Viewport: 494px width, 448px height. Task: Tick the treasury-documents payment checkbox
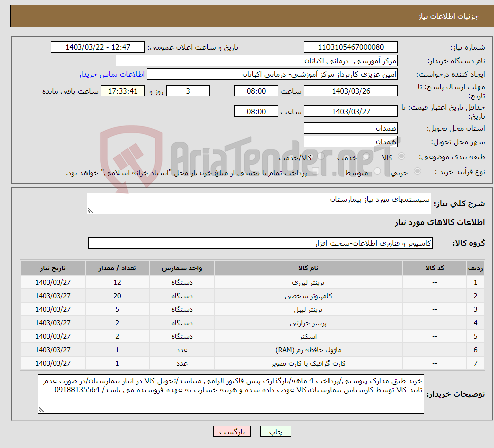point(315,171)
